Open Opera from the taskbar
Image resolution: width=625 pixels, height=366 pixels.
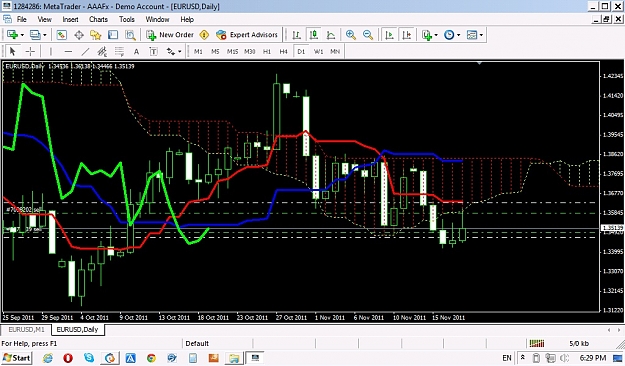pyautogui.click(x=68, y=358)
